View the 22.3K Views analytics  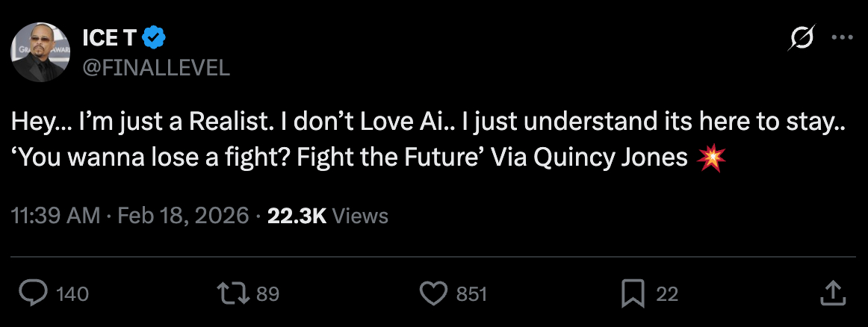click(328, 216)
